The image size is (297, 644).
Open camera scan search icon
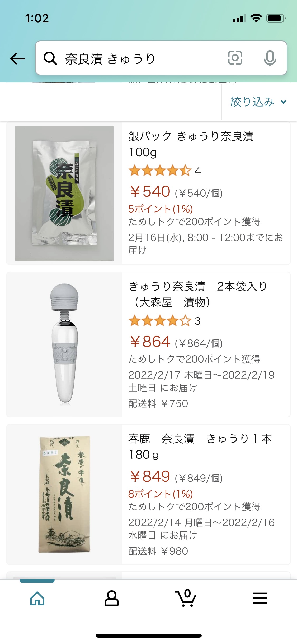point(235,58)
